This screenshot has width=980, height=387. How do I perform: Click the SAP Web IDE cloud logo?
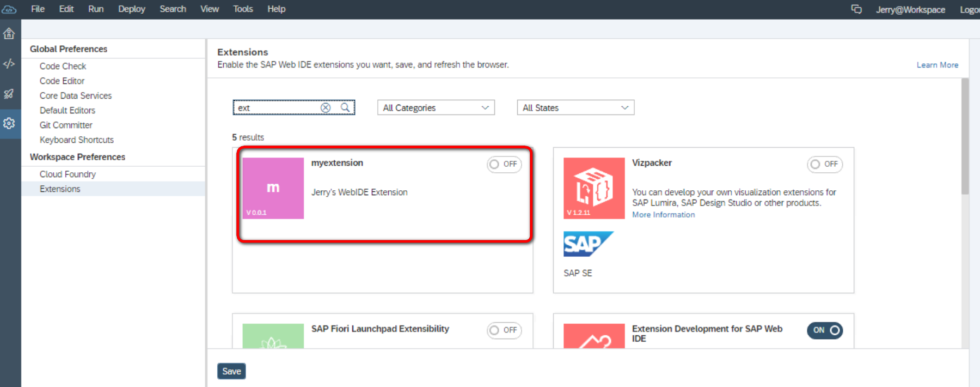pyautogui.click(x=9, y=9)
